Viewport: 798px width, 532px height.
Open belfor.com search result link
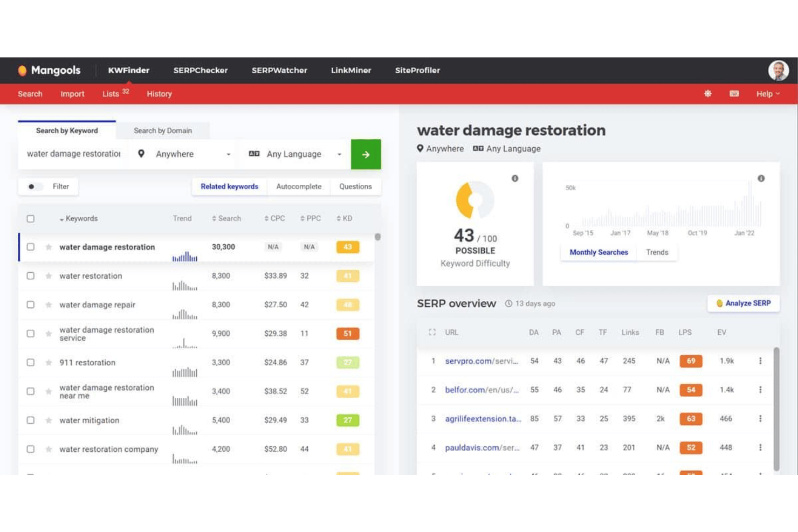click(x=481, y=390)
